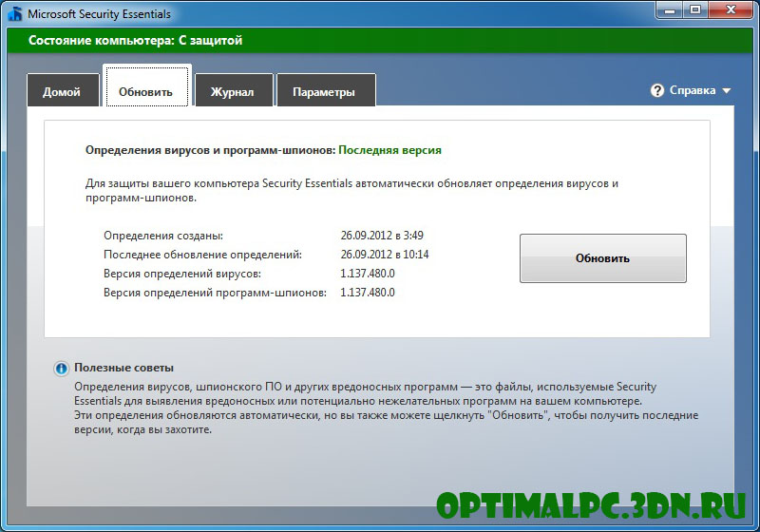Click the Полезные советы heading
Image resolution: width=760 pixels, height=532 pixels.
(123, 368)
